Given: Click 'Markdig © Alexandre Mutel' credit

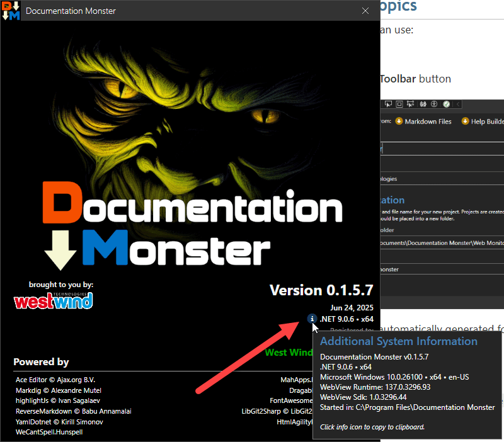Looking at the screenshot, I should 59,390.
